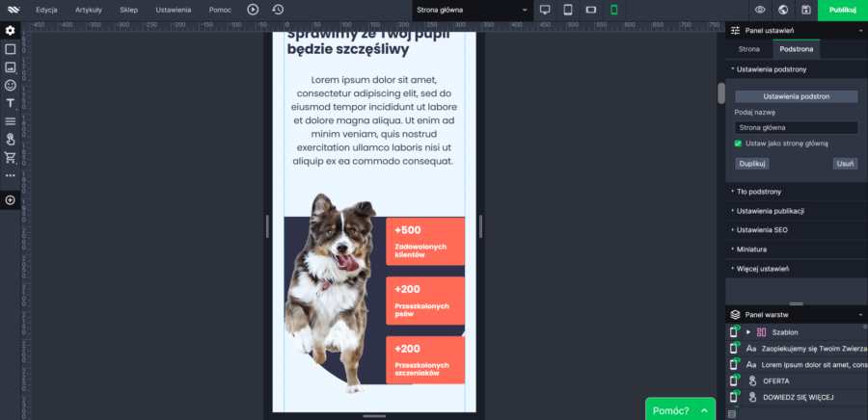Open the Pomoc menu
The image size is (868, 420).
pos(220,10)
